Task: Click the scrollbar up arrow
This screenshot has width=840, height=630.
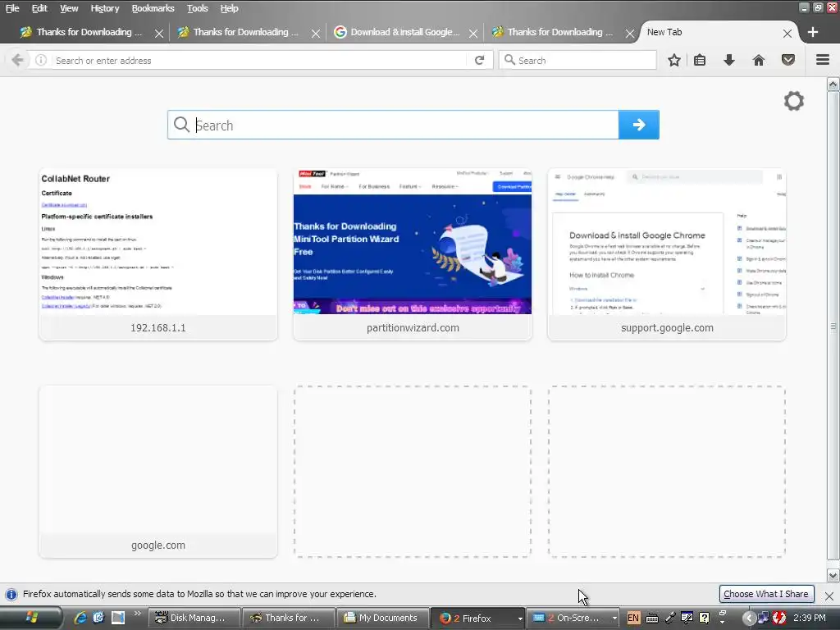Action: click(x=833, y=84)
